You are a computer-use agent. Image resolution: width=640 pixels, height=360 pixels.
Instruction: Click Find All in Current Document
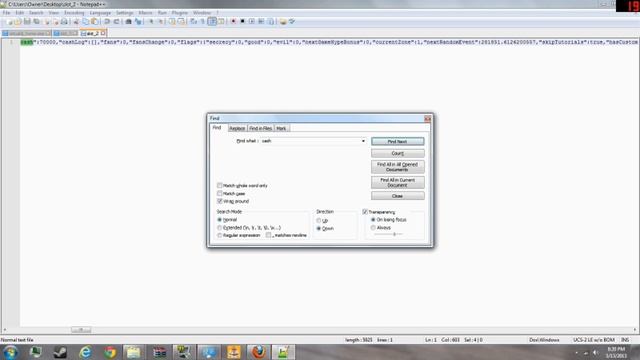click(398, 182)
